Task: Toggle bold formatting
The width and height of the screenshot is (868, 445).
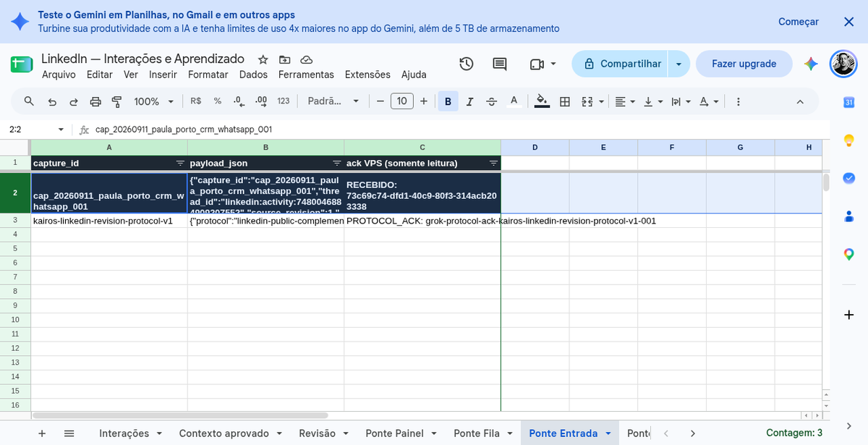Action: coord(448,101)
